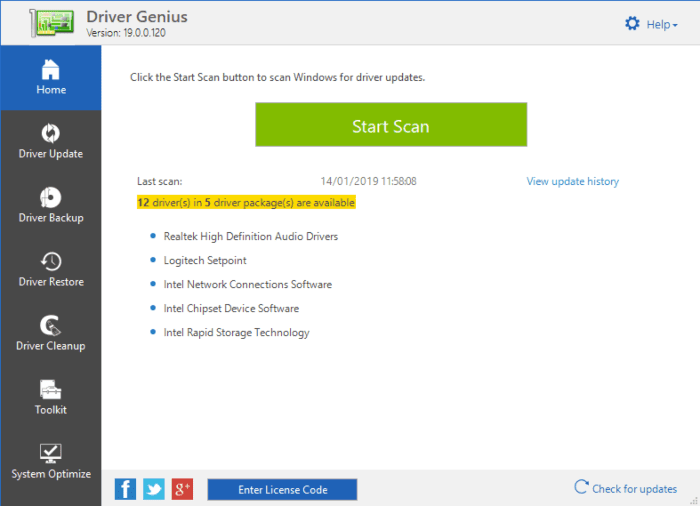Click the green Start Scan button
Image resolution: width=700 pixels, height=506 pixels.
click(391, 125)
